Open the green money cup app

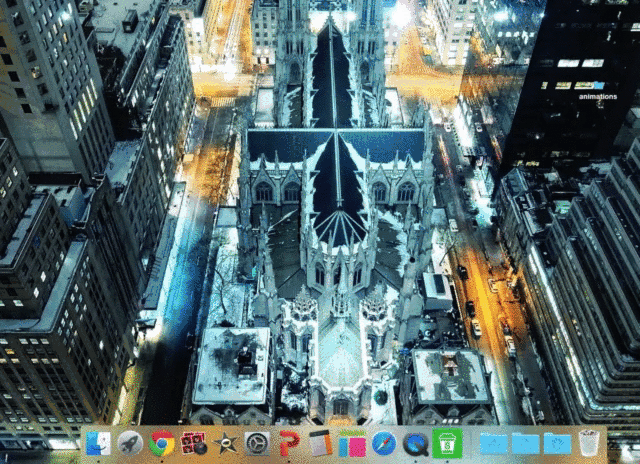coord(447,443)
